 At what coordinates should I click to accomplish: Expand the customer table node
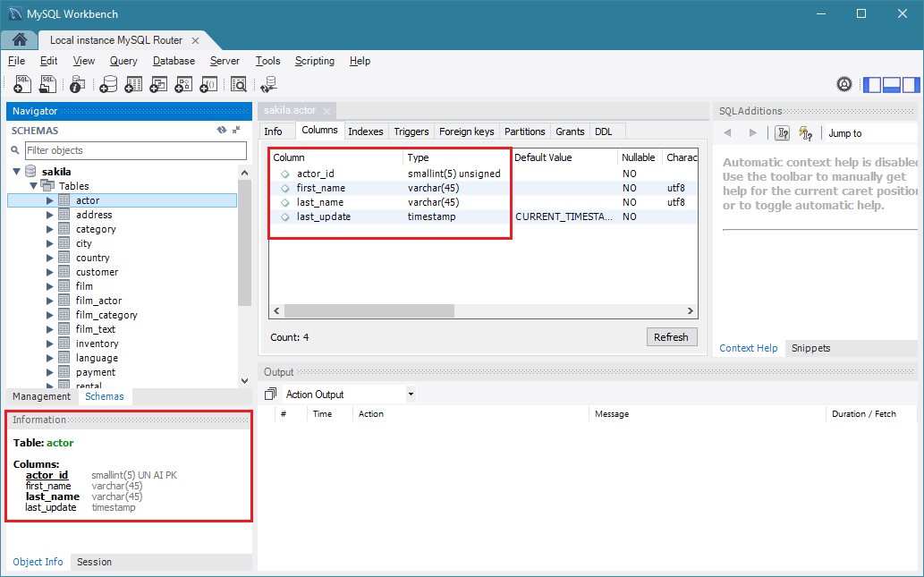pyautogui.click(x=50, y=272)
